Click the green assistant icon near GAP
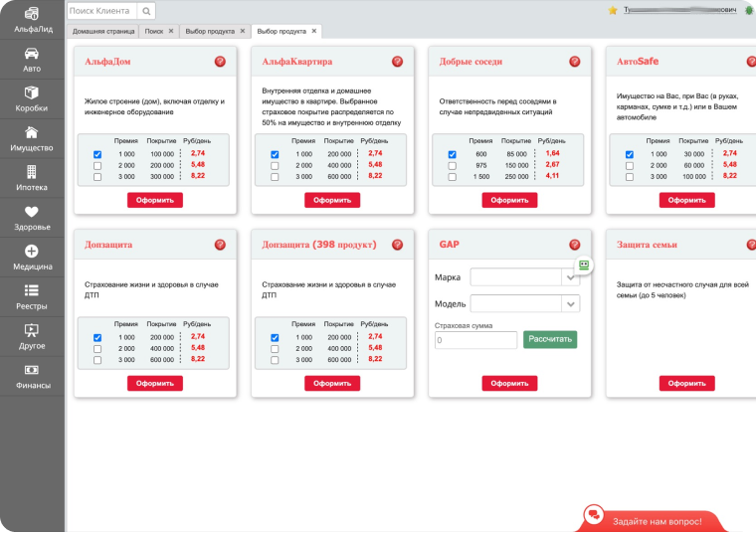Viewport: 756px width, 533px height. (x=584, y=266)
